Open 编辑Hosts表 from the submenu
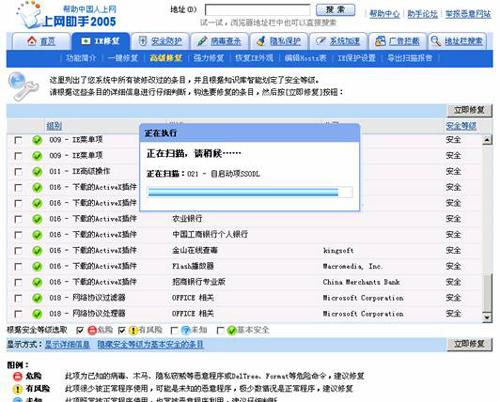This screenshot has height=402, width=500. (305, 58)
